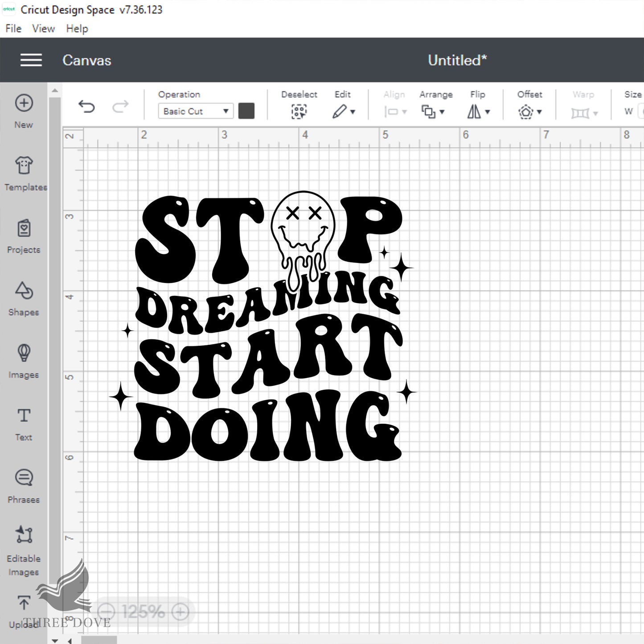Open the Align options
Viewport: 644px width, 644px height.
391,112
